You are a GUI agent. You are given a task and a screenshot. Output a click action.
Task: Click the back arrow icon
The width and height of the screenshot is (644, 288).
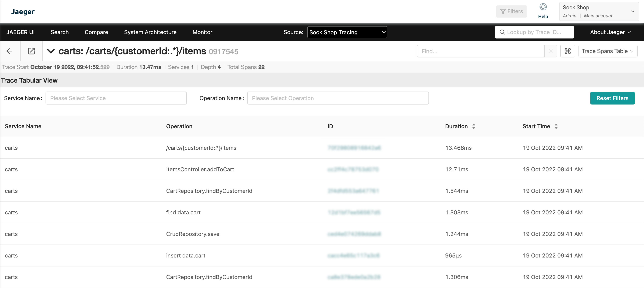(10, 51)
